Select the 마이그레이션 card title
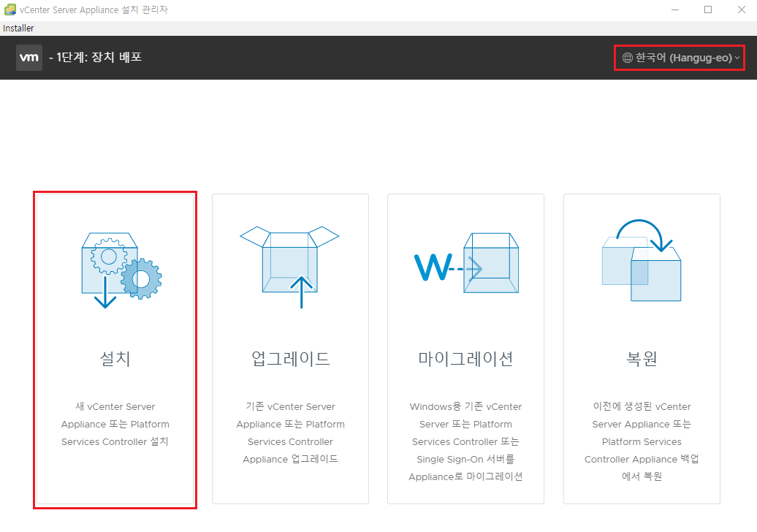757x532 pixels. click(466, 359)
